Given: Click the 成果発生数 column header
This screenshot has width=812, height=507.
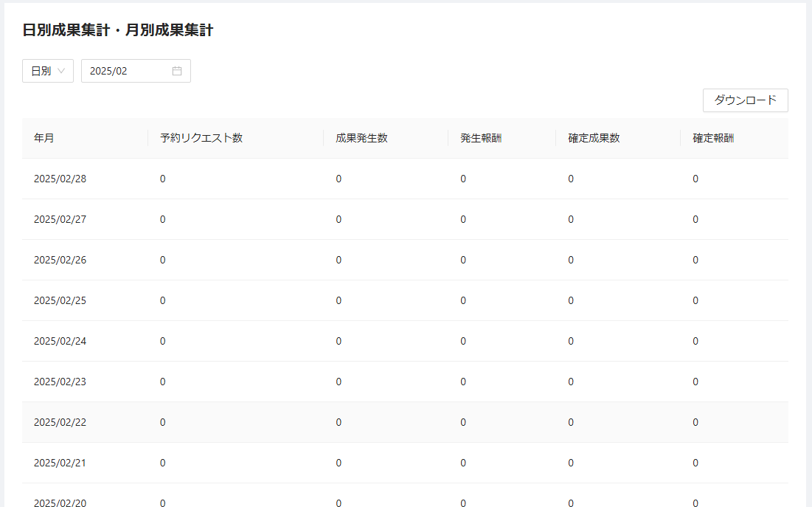Looking at the screenshot, I should coord(361,137).
